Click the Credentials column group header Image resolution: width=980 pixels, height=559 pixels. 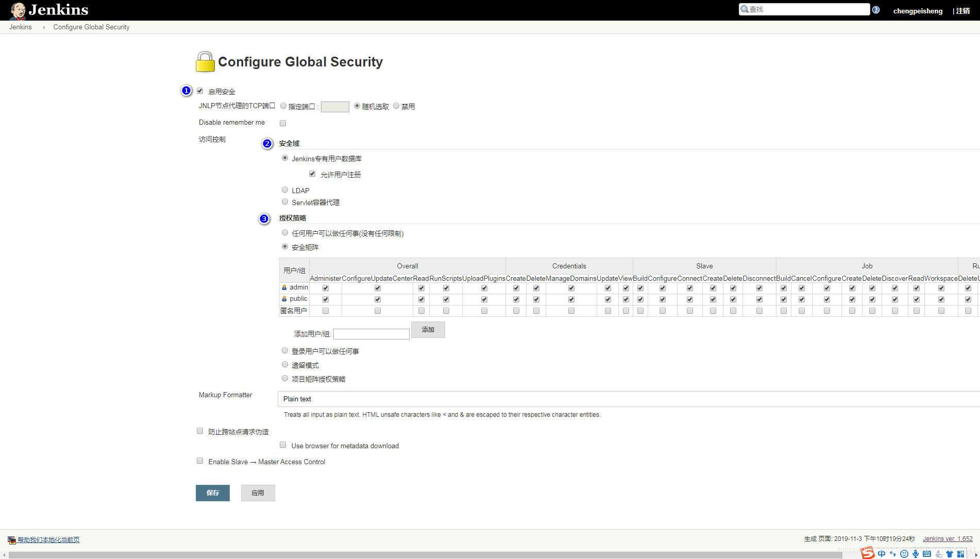click(x=569, y=266)
